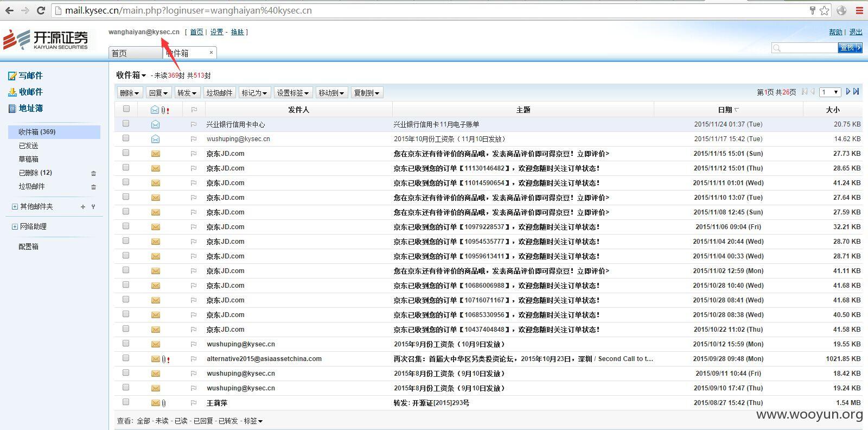Reload the page with refresh icon
This screenshot has height=430, width=868.
point(41,10)
